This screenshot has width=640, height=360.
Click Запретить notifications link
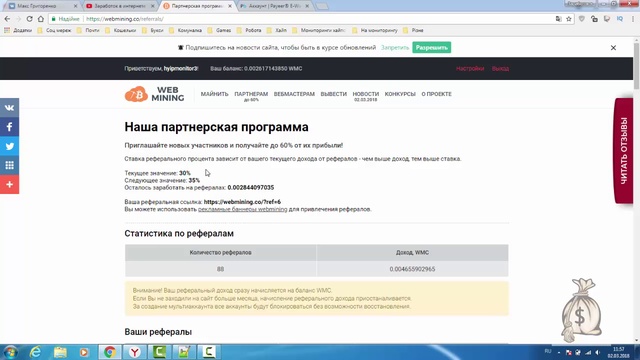(x=395, y=48)
